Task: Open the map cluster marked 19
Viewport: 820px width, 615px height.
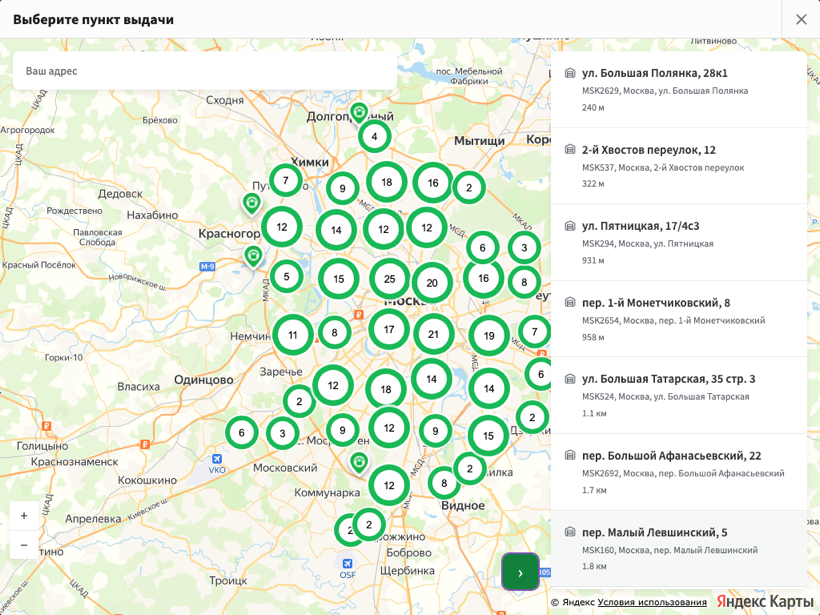Action: coord(489,336)
